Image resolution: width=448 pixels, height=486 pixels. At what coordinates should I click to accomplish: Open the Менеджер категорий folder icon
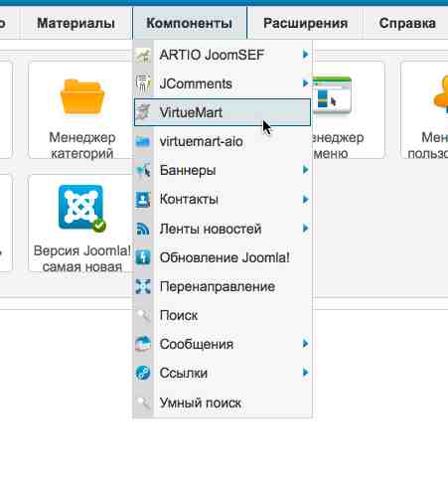pyautogui.click(x=82, y=96)
